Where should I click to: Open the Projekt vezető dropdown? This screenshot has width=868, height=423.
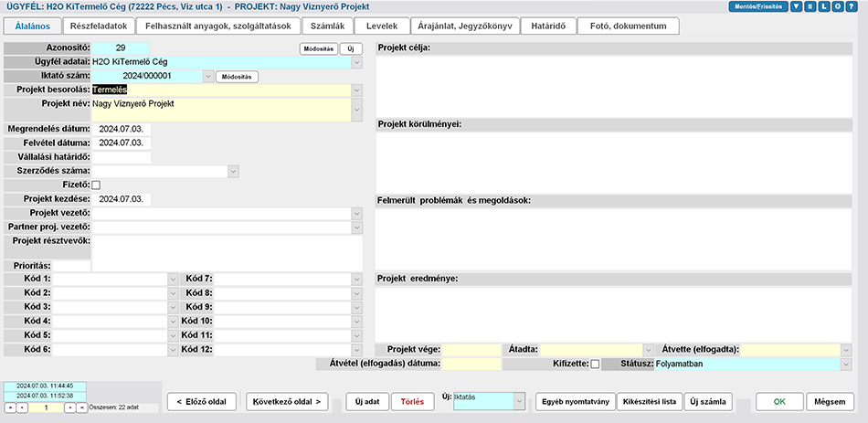(x=357, y=213)
